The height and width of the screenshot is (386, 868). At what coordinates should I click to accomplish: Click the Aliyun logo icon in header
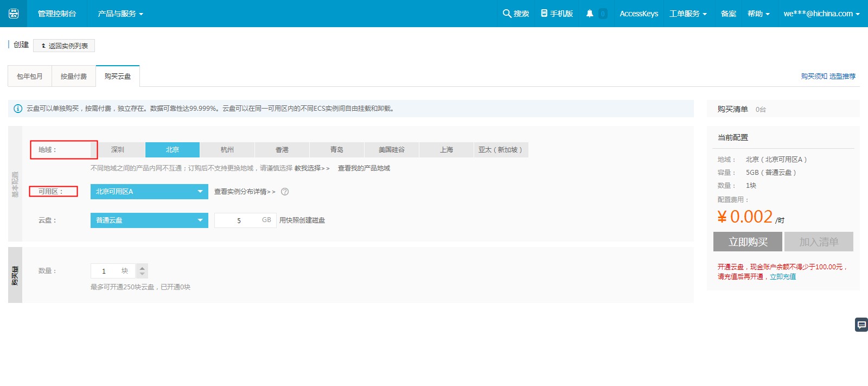click(14, 14)
